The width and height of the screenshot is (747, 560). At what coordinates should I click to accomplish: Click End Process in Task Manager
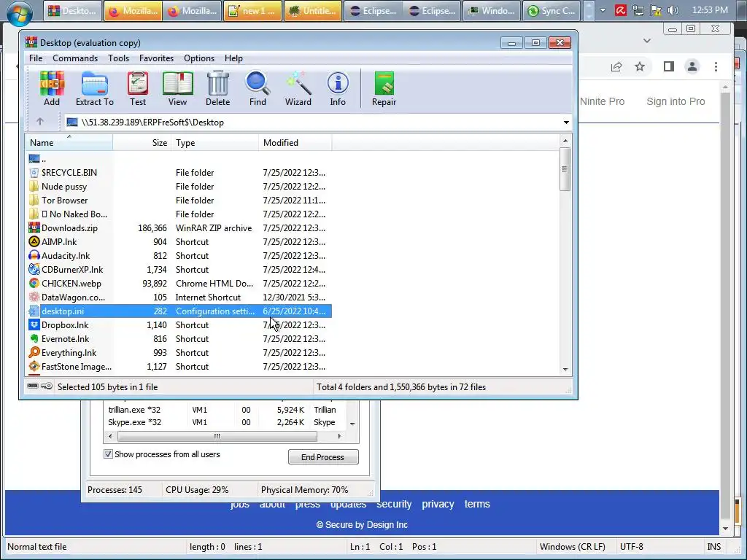323,456
